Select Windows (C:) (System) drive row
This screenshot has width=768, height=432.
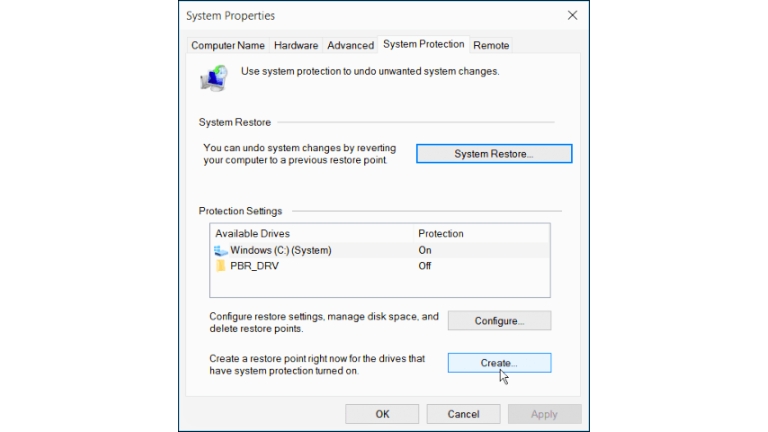coord(380,250)
